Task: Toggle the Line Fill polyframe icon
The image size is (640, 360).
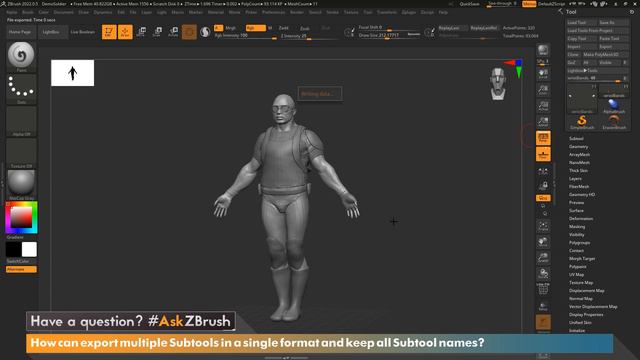Action: click(x=543, y=289)
